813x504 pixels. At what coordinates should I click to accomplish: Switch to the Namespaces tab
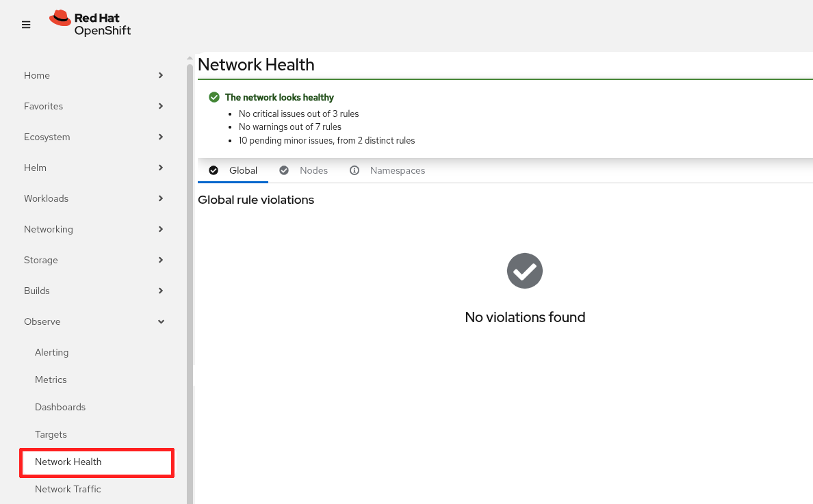(x=398, y=170)
